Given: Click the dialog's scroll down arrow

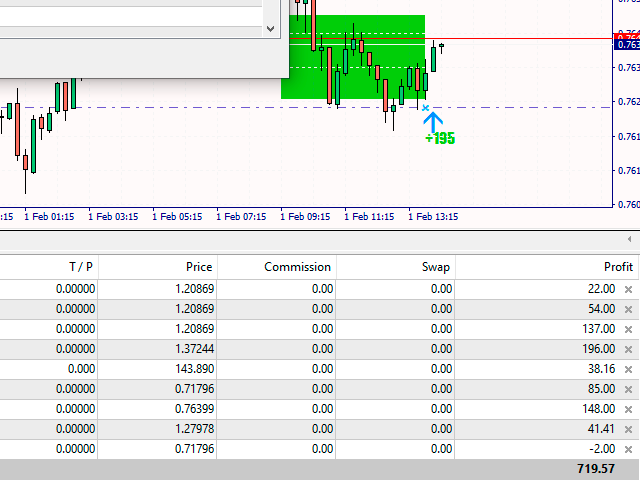Looking at the screenshot, I should [270, 29].
